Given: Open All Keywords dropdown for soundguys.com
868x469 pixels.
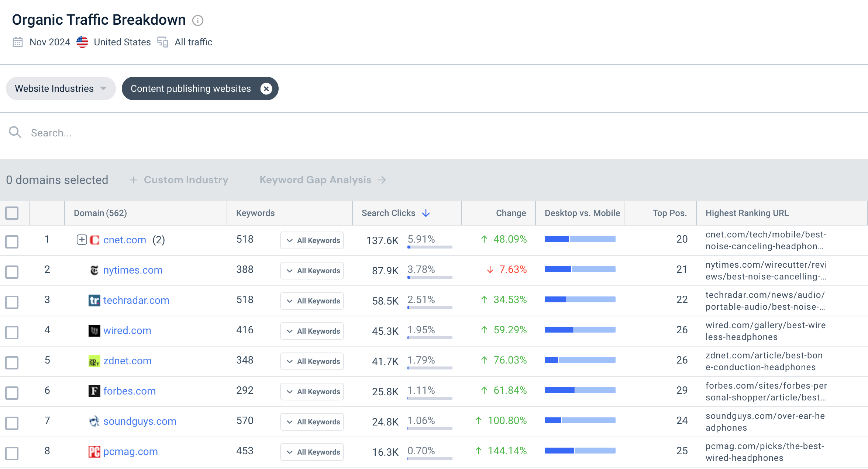Looking at the screenshot, I should click(312, 422).
